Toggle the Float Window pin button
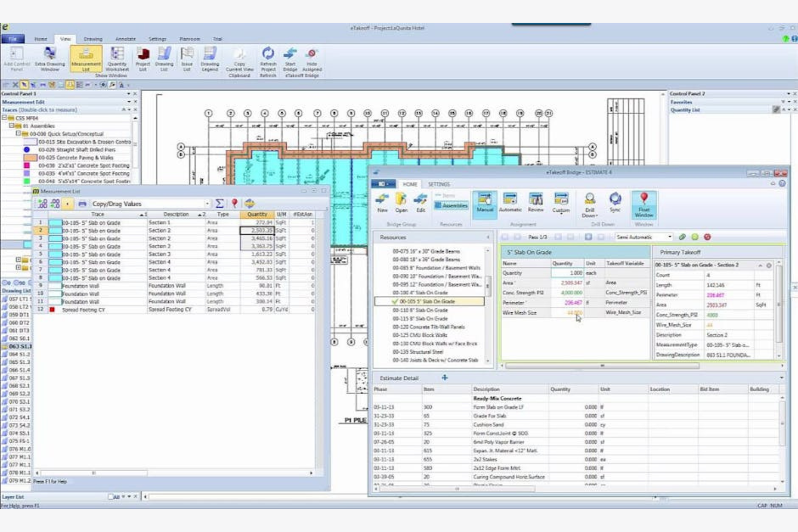The image size is (798, 532). 644,204
